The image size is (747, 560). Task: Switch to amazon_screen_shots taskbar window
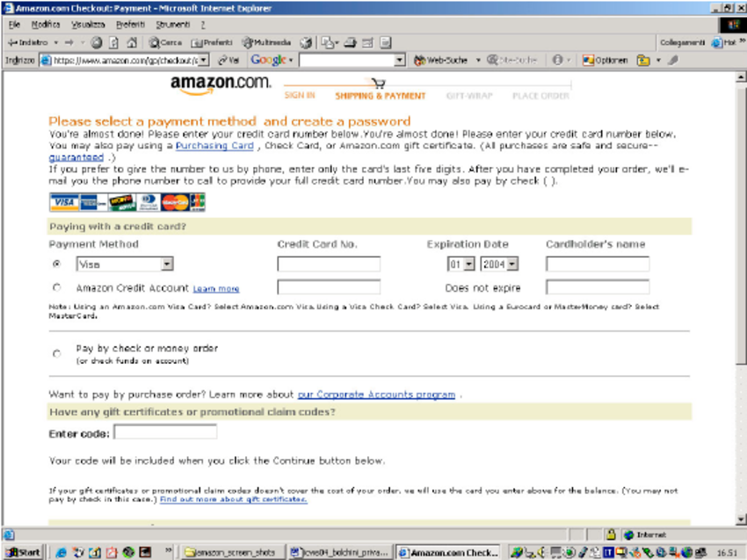pyautogui.click(x=233, y=552)
